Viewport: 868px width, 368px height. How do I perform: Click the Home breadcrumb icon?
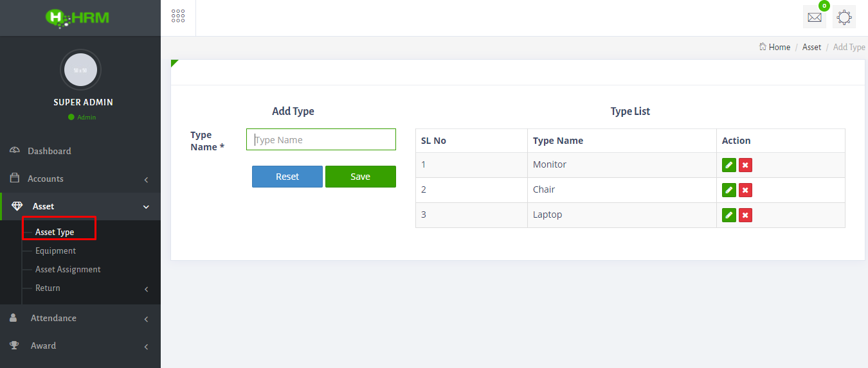click(x=763, y=47)
